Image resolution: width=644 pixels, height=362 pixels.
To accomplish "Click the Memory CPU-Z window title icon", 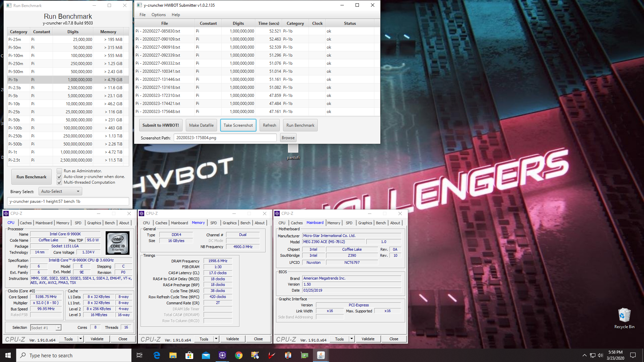I will [x=142, y=214].
